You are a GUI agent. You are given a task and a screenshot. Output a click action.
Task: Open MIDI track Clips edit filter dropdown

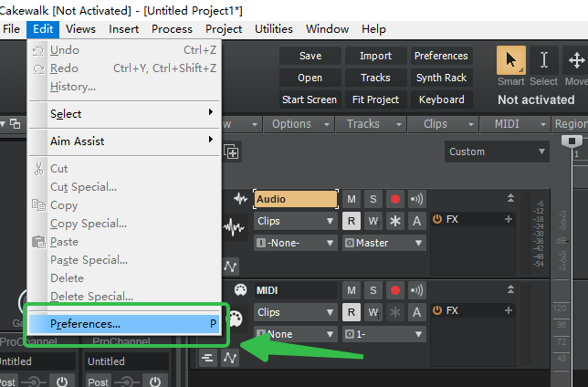coord(296,312)
